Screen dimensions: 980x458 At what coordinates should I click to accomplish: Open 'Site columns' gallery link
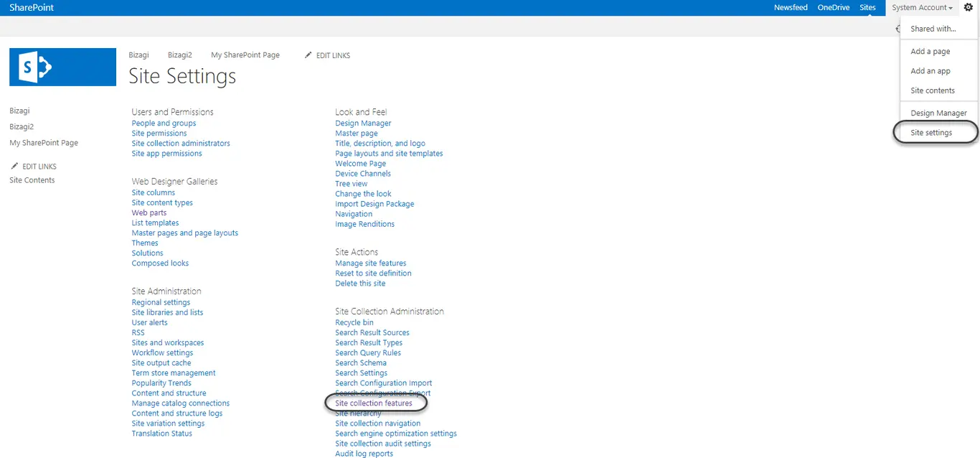[154, 193]
